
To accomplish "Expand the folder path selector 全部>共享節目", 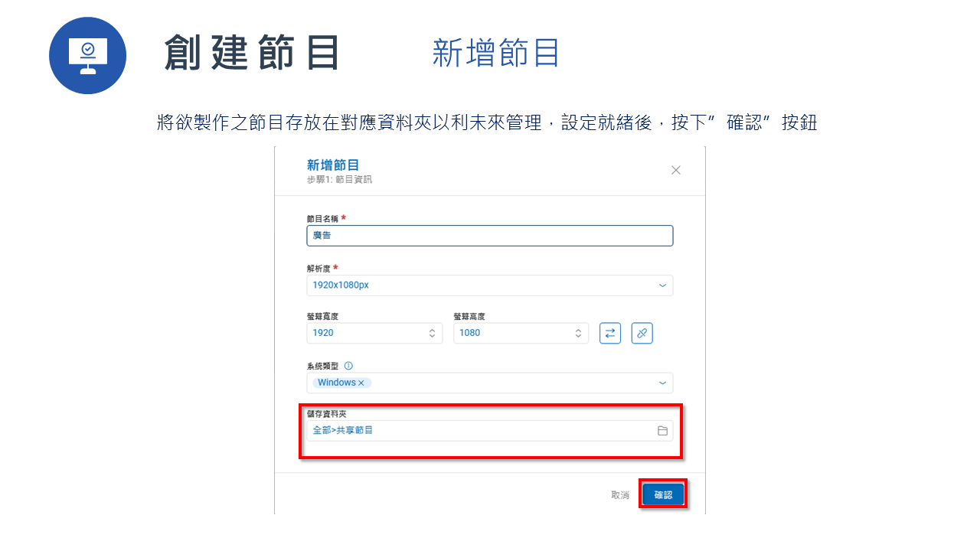I will [x=341, y=429].
